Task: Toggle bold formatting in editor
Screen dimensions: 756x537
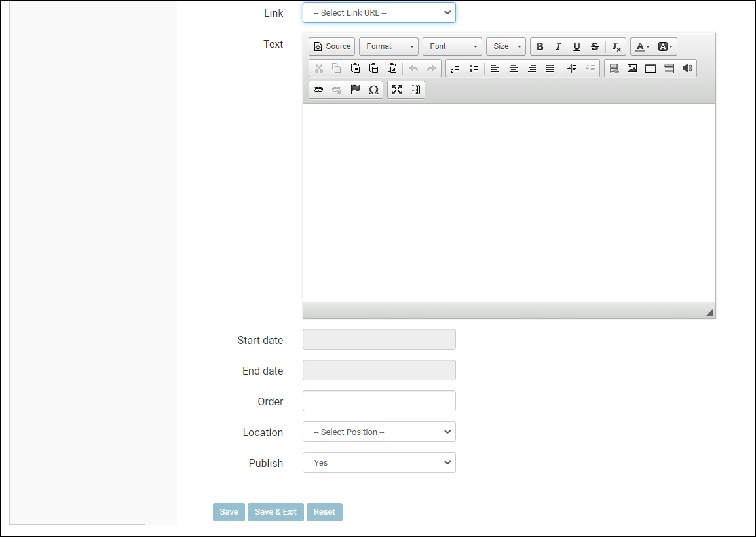Action: click(x=540, y=46)
